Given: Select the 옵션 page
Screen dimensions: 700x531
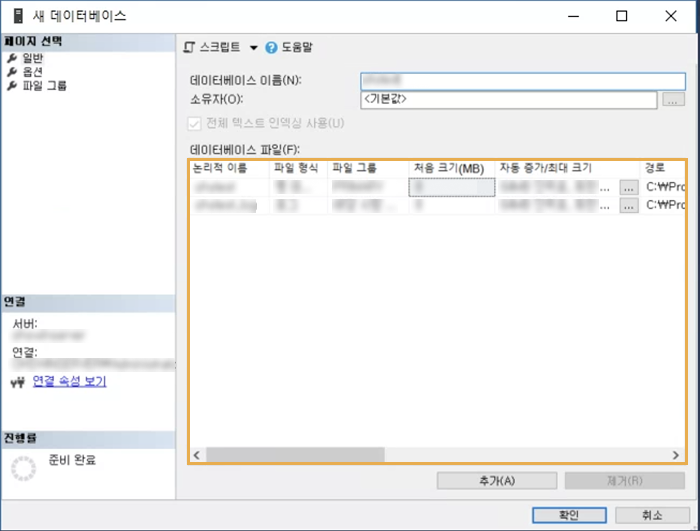Looking at the screenshot, I should (x=32, y=72).
